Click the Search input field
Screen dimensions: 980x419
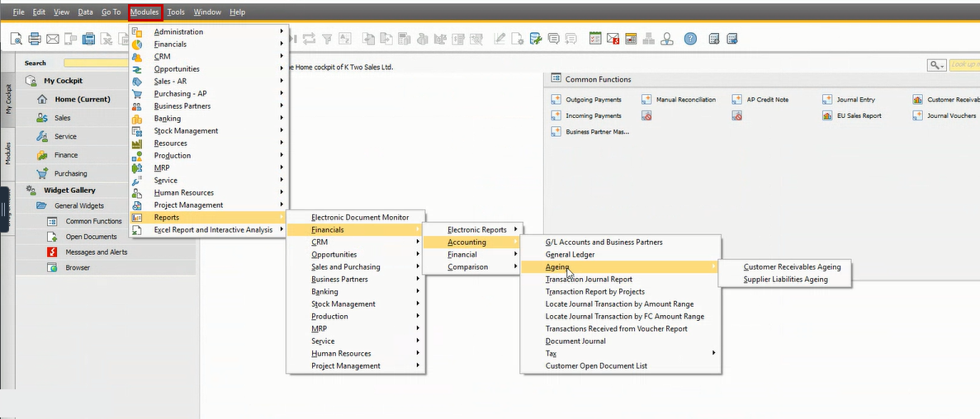[x=97, y=63]
